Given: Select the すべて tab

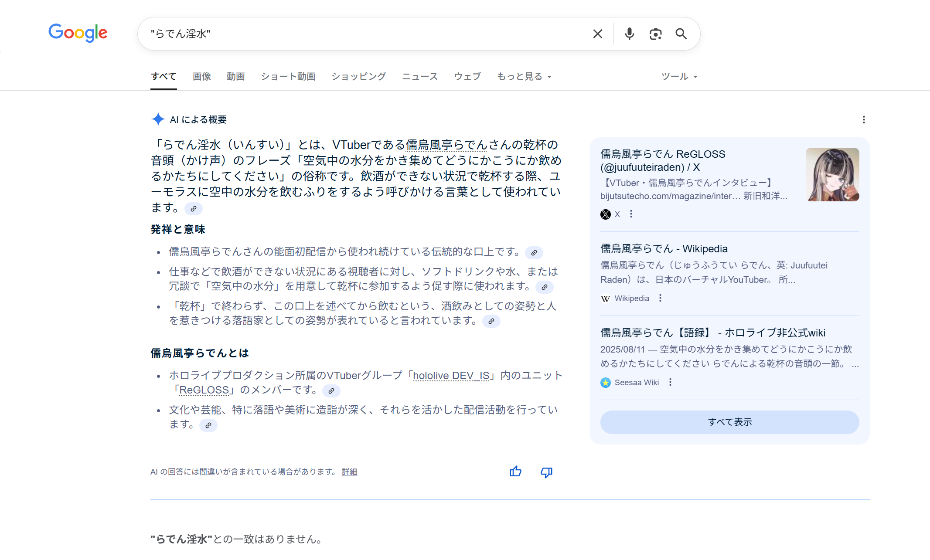Looking at the screenshot, I should tap(164, 77).
